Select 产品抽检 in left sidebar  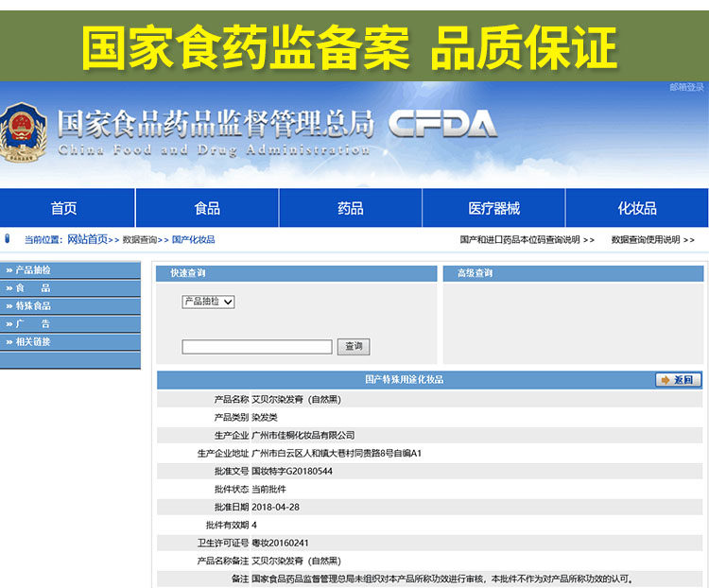tap(70, 270)
